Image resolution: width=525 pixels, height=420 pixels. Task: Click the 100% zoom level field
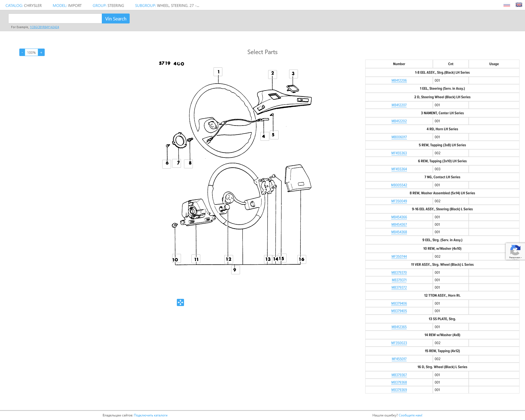click(31, 52)
